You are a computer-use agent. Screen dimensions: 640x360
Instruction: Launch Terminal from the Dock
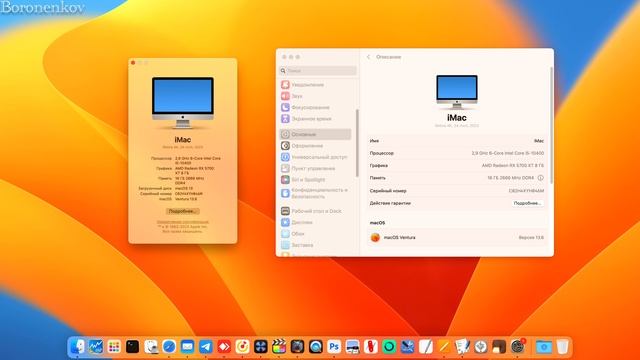132,347
